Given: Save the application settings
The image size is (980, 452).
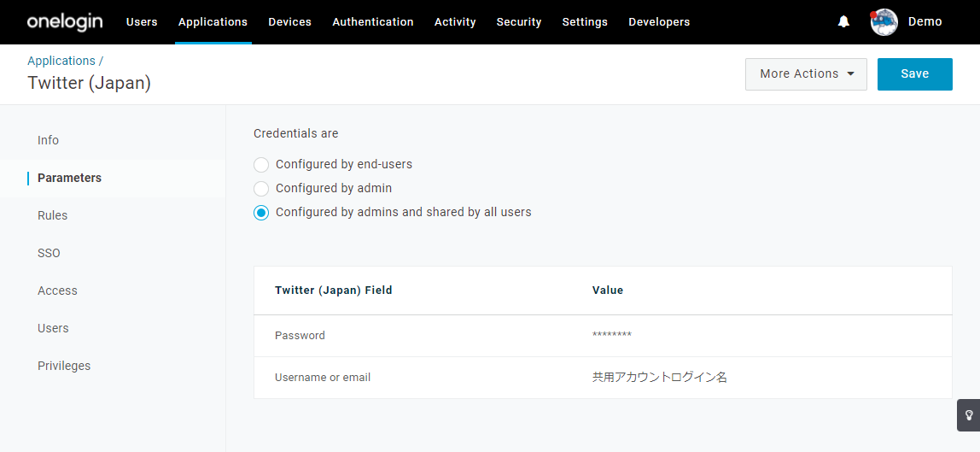Looking at the screenshot, I should pyautogui.click(x=914, y=73).
